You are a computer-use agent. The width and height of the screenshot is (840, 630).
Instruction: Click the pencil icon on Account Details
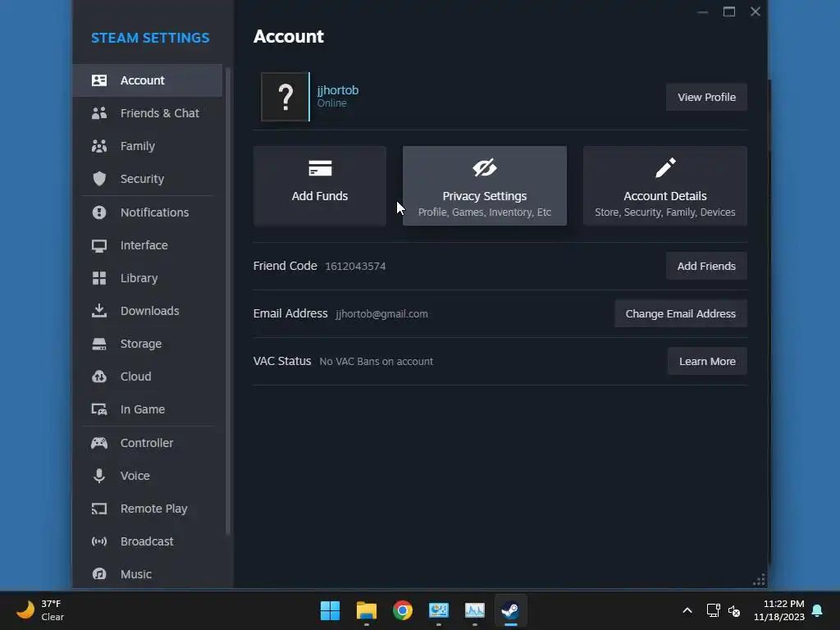(x=665, y=167)
